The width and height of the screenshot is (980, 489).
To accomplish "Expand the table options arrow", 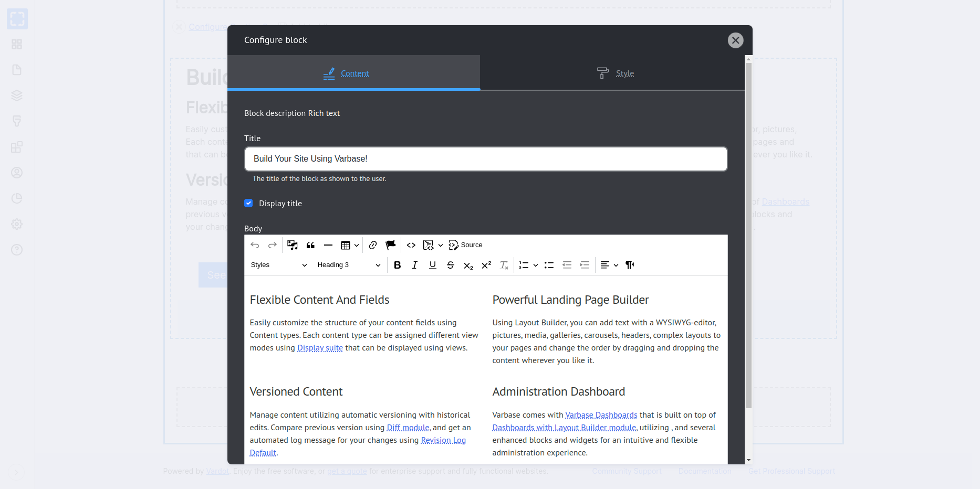I will [357, 245].
